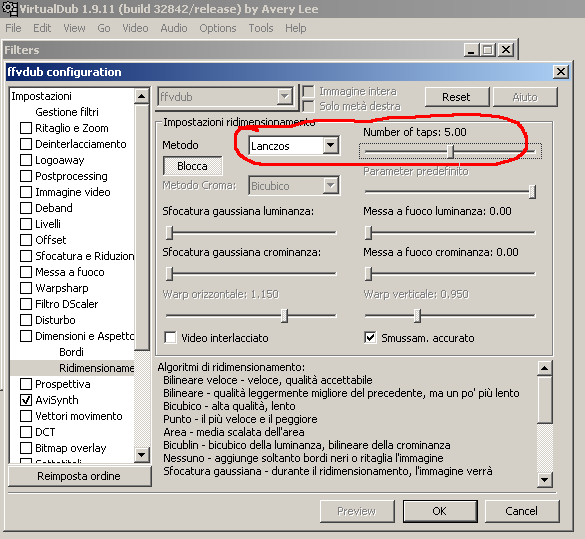This screenshot has height=539, width=585.
Task: Open the Tools menu
Action: coord(261,28)
